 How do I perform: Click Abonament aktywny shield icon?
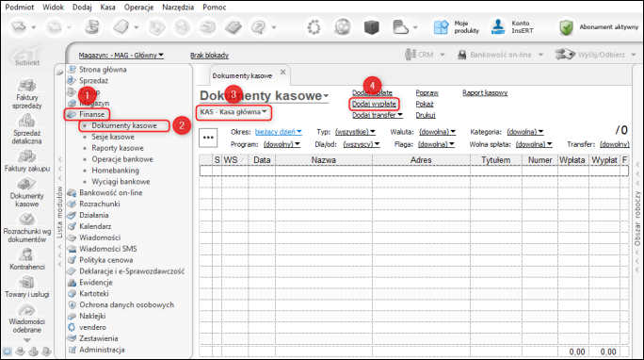(x=566, y=27)
